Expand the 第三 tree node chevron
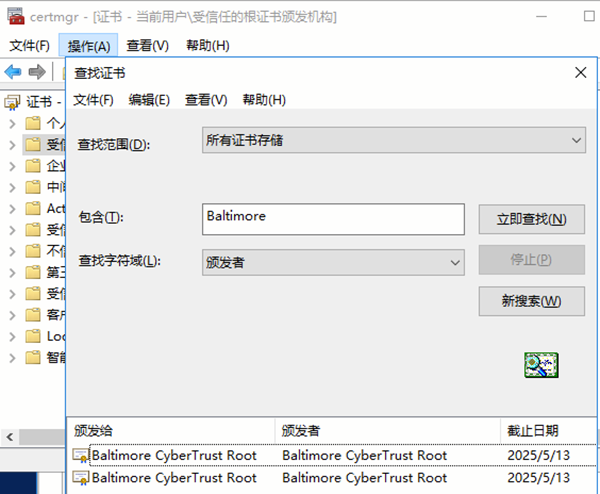 11,272
